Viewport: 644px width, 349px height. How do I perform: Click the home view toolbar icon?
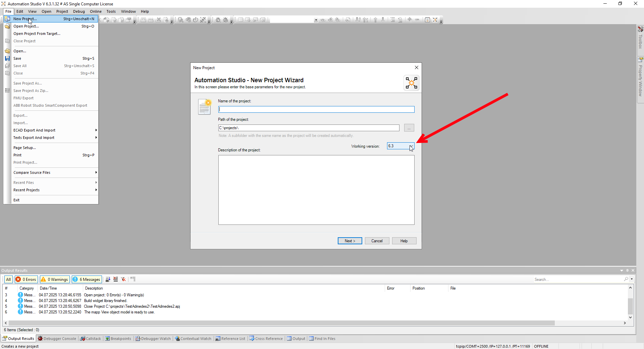pyautogui.click(x=427, y=20)
